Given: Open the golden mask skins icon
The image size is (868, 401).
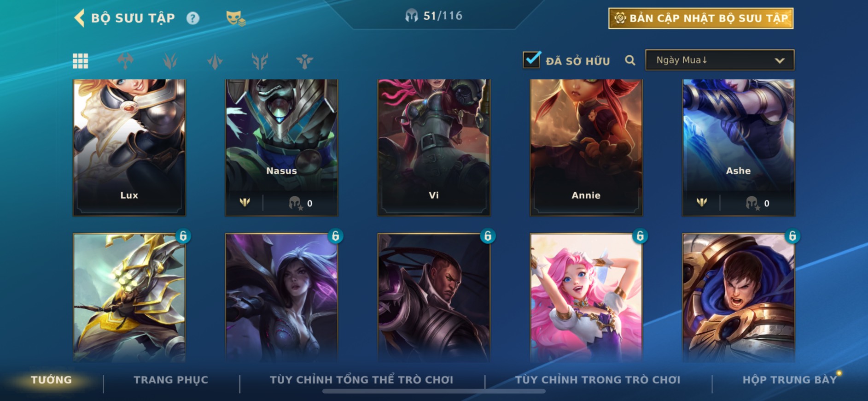Looking at the screenshot, I should [235, 18].
